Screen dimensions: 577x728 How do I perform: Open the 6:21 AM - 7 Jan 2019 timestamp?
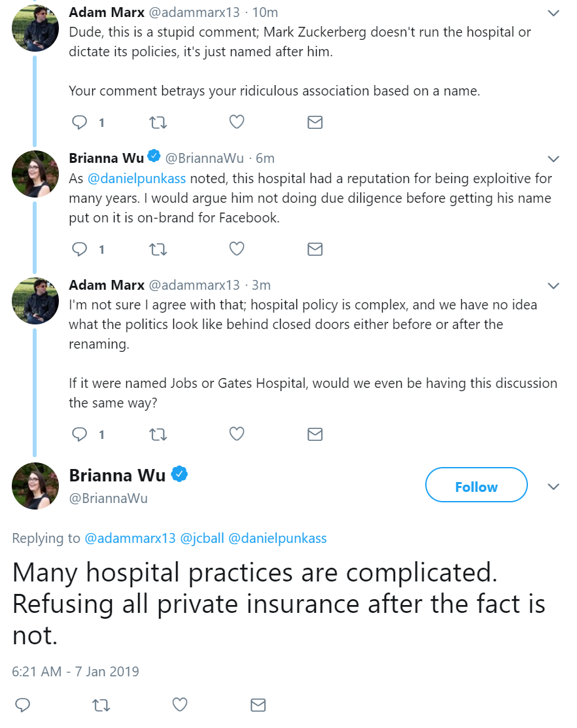coord(75,671)
